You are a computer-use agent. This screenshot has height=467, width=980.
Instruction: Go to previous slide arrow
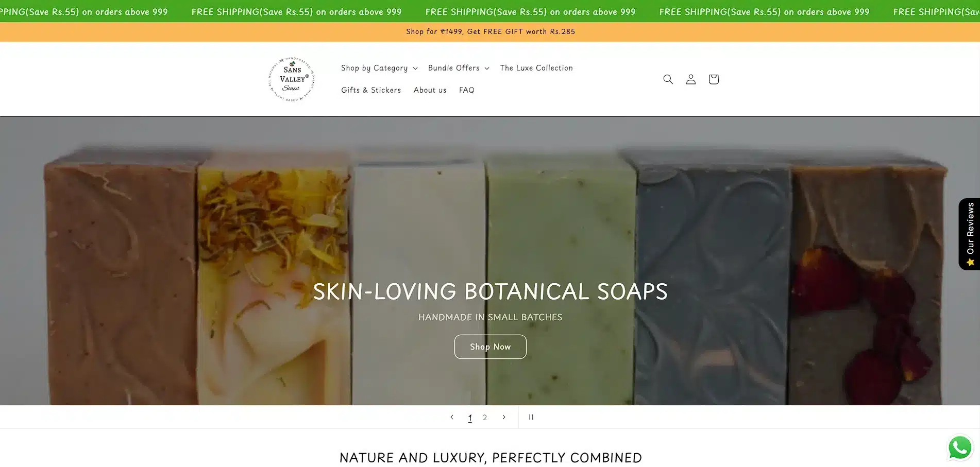(x=452, y=417)
